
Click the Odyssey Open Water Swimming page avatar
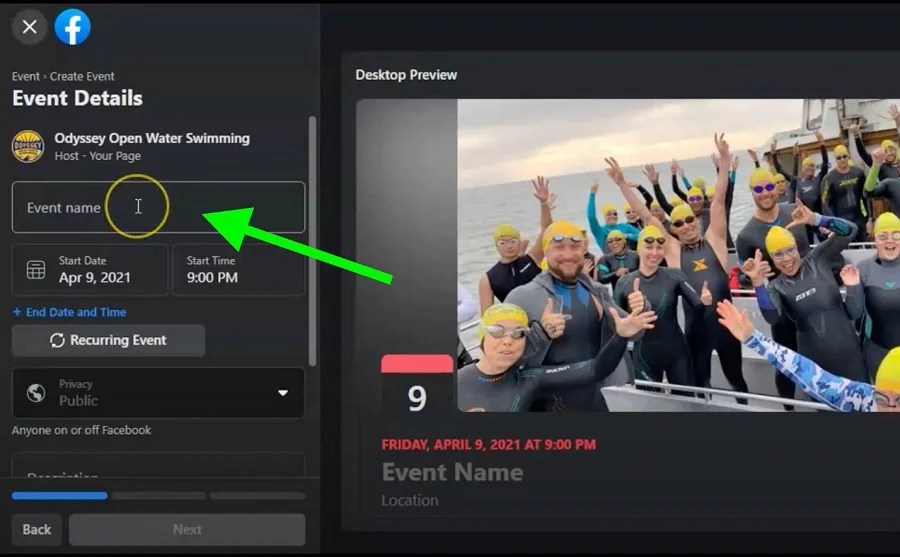point(28,146)
